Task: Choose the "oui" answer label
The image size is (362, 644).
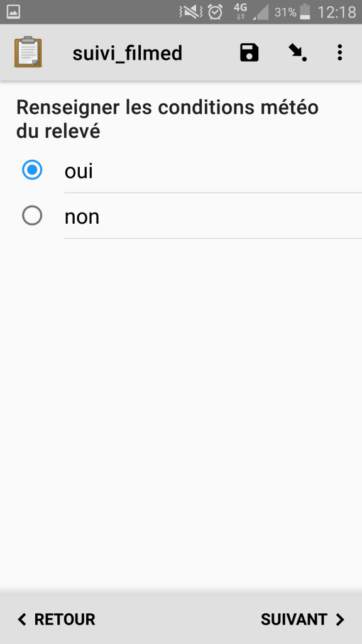Action: coord(79,170)
